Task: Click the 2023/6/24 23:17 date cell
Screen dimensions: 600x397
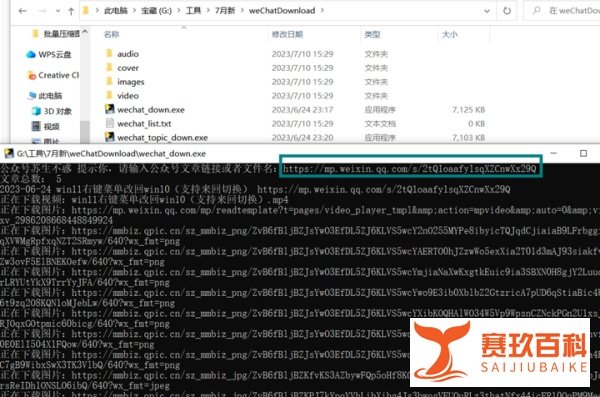Action: pyautogui.click(x=302, y=110)
